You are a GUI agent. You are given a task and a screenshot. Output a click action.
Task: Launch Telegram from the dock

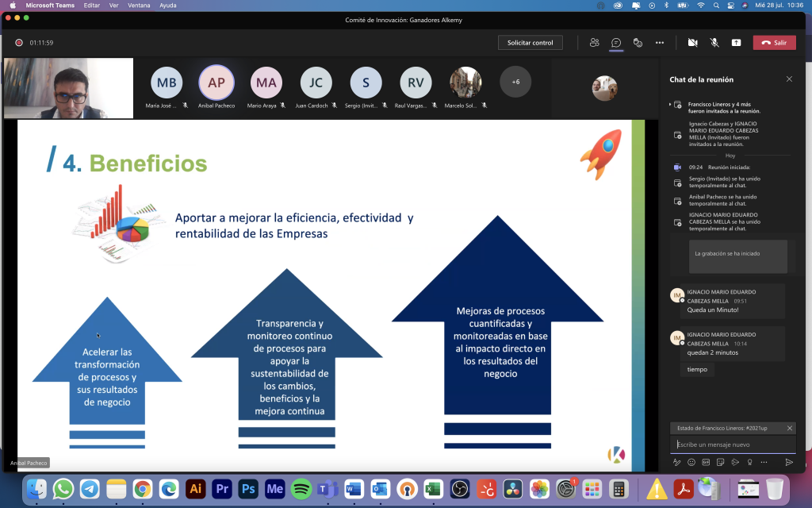click(x=90, y=488)
